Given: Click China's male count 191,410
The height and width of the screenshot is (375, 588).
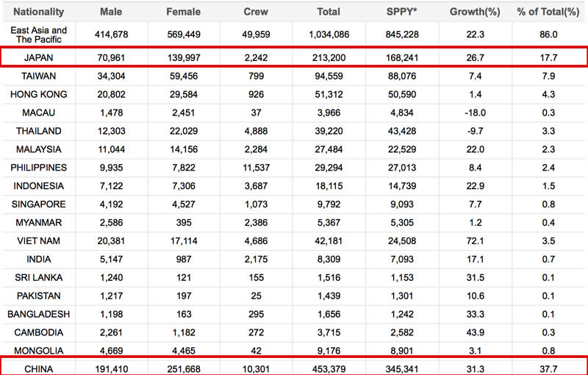Looking at the screenshot, I should 112,369.
